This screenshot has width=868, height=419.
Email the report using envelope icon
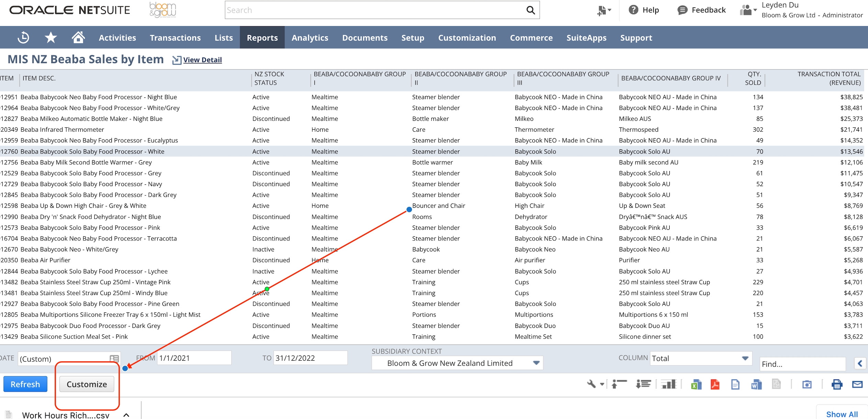pyautogui.click(x=857, y=384)
